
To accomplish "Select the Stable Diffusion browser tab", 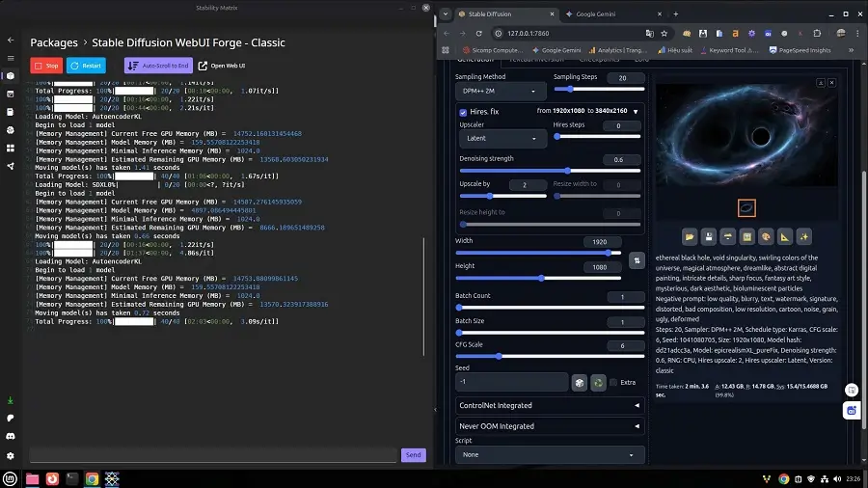I will (x=506, y=14).
